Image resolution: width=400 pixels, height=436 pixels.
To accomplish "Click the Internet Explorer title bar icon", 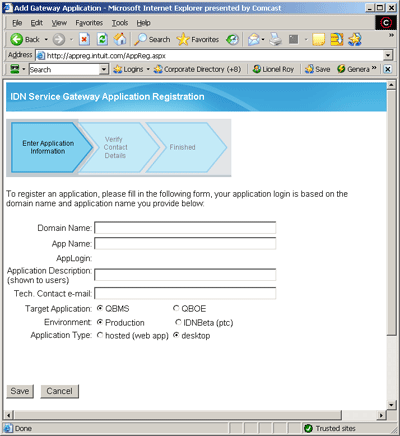I will point(8,8).
